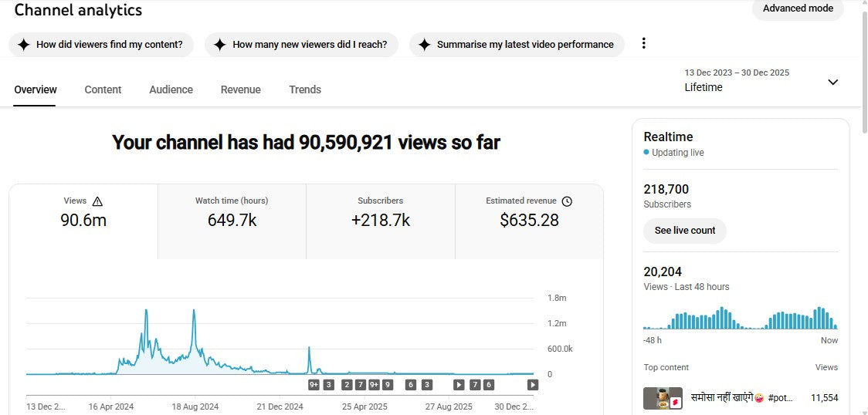
Task: Go to the Revenue tab
Action: [x=240, y=89]
